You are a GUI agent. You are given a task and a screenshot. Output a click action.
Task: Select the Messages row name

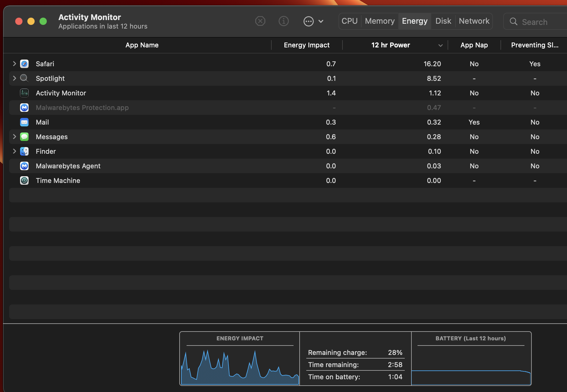click(x=52, y=137)
